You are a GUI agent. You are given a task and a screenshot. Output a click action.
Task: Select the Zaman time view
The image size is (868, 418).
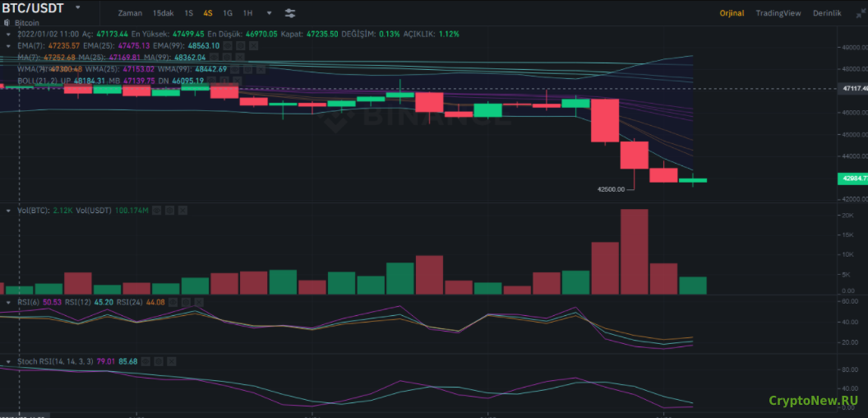point(130,12)
